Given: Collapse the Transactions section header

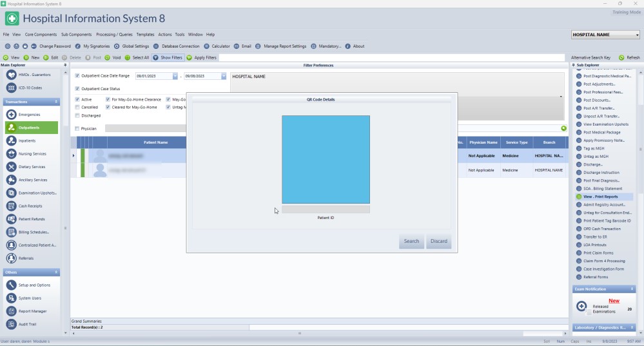Looking at the screenshot, I should pyautogui.click(x=56, y=102).
